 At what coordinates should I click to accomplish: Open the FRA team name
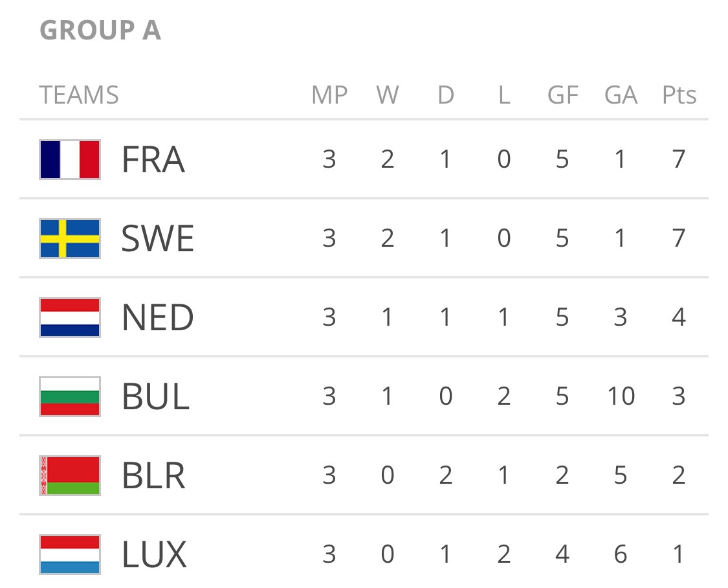153,159
